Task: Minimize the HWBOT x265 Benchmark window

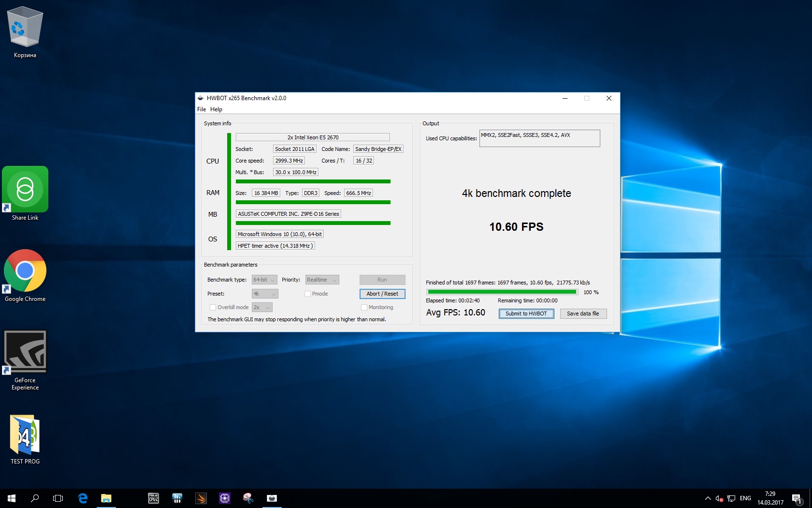Action: (x=565, y=98)
